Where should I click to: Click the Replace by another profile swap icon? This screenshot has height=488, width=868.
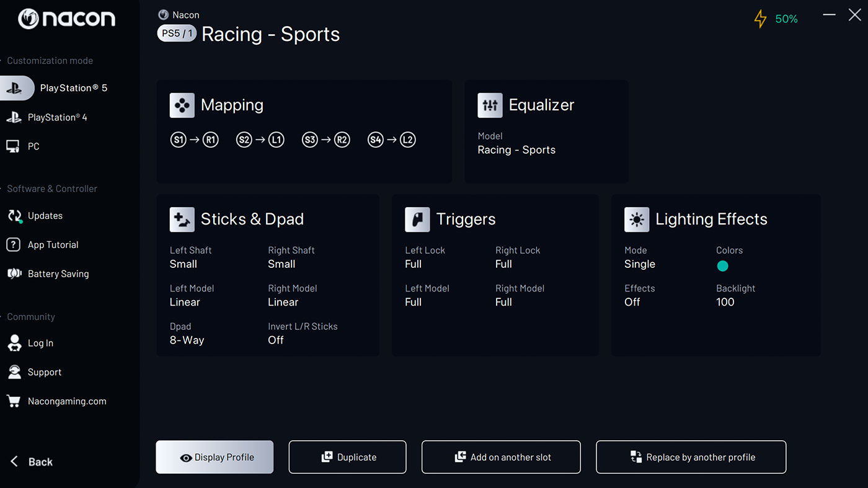click(636, 457)
